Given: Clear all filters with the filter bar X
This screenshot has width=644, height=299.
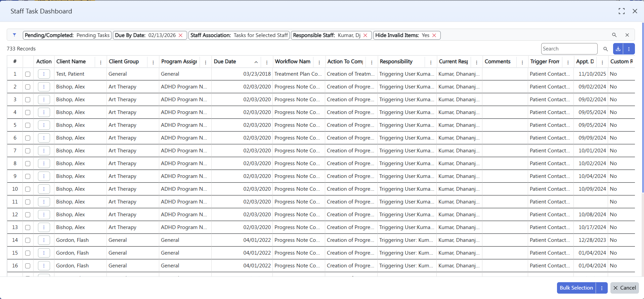Looking at the screenshot, I should click(x=627, y=35).
